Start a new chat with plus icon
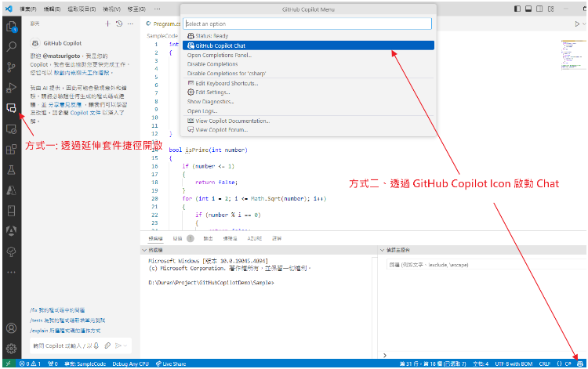The width and height of the screenshot is (588, 369). pyautogui.click(x=107, y=24)
